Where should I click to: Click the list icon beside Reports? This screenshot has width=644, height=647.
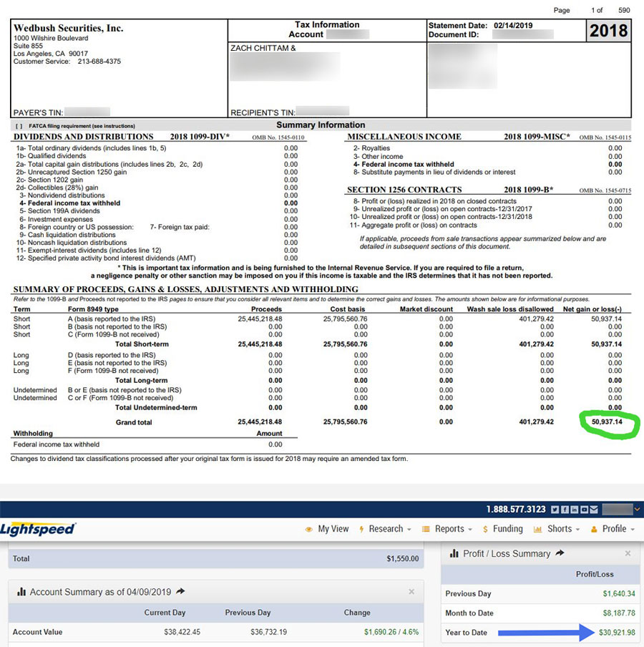pyautogui.click(x=425, y=530)
